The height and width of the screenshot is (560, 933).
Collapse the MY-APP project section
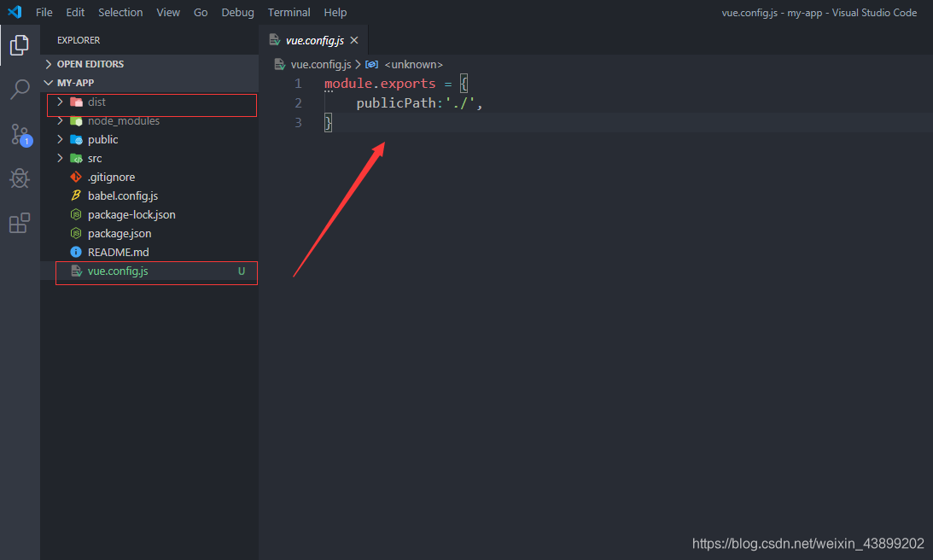[49, 83]
